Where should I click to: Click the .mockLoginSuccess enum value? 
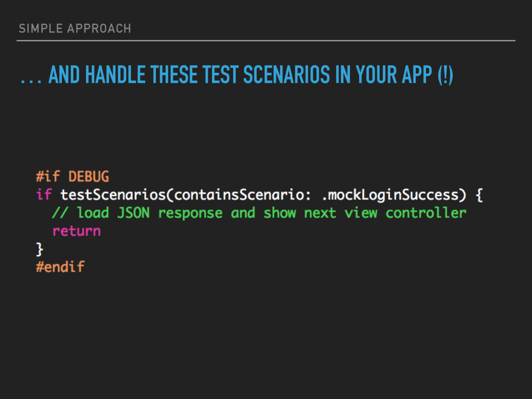point(390,195)
